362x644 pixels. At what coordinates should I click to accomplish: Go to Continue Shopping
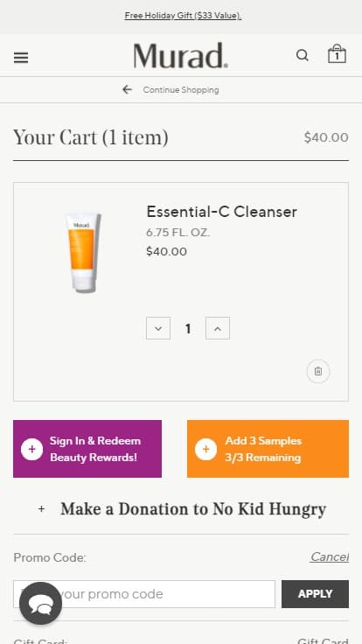pos(181,89)
